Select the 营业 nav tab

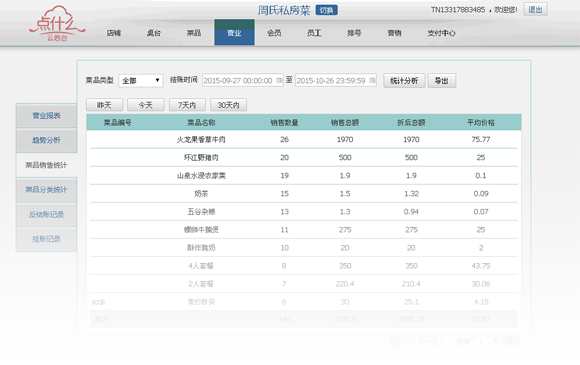point(234,33)
